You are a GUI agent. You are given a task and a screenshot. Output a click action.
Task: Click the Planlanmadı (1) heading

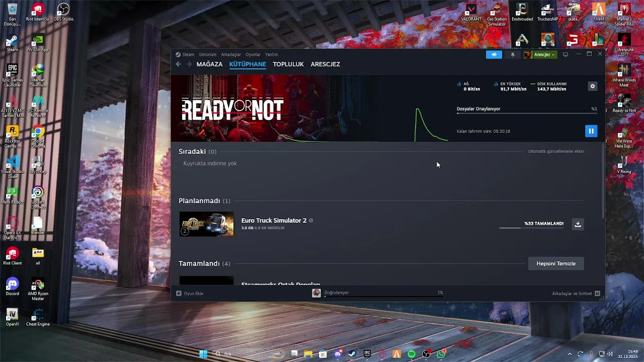point(204,201)
